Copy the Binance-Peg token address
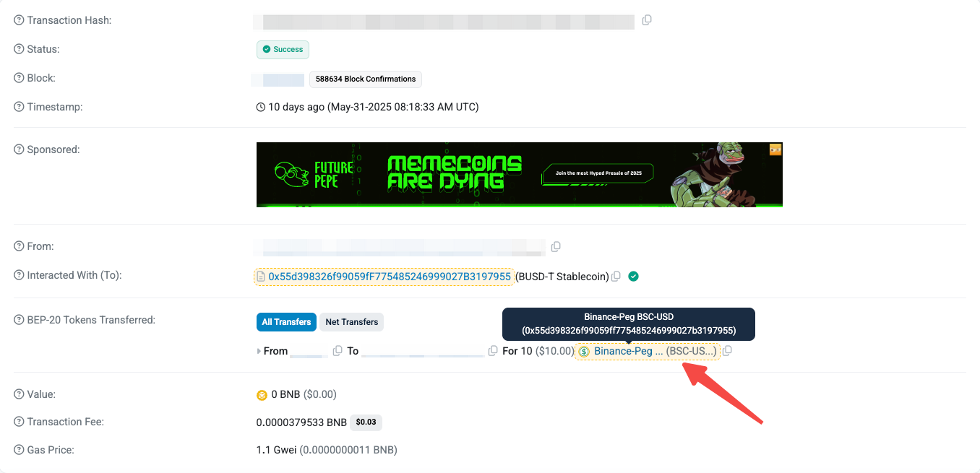This screenshot has width=980, height=473. [728, 351]
